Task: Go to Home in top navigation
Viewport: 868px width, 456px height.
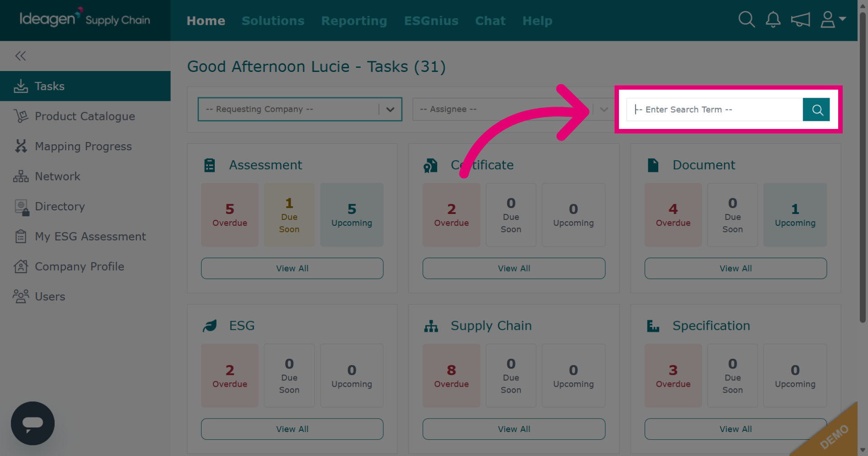Action: [x=206, y=21]
